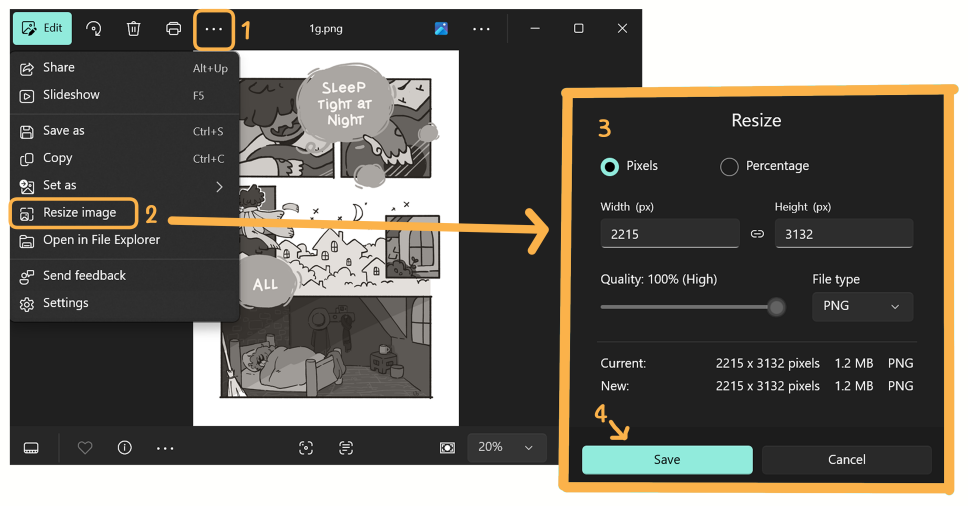Click the aspect ratio link icon
The width and height of the screenshot is (968, 506).
click(757, 234)
